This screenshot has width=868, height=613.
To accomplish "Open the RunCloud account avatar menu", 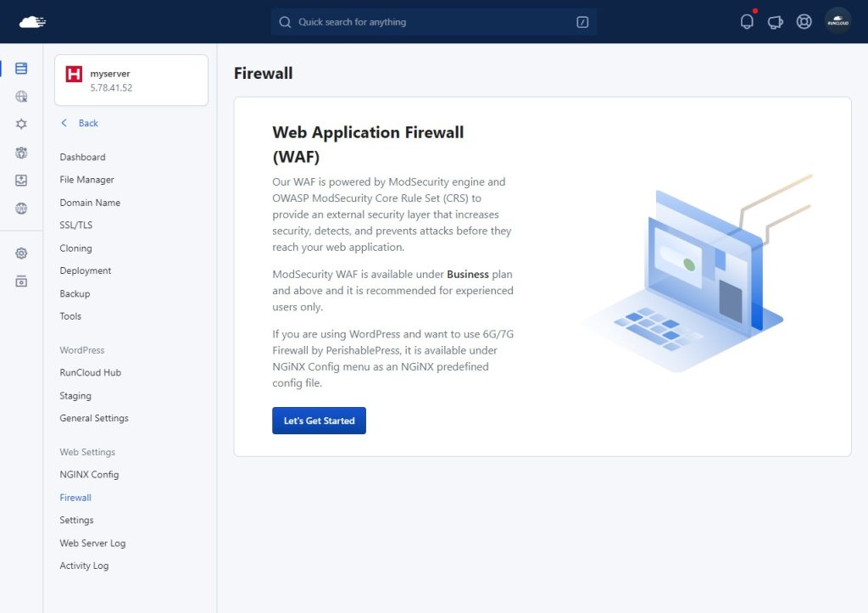I will 837,21.
